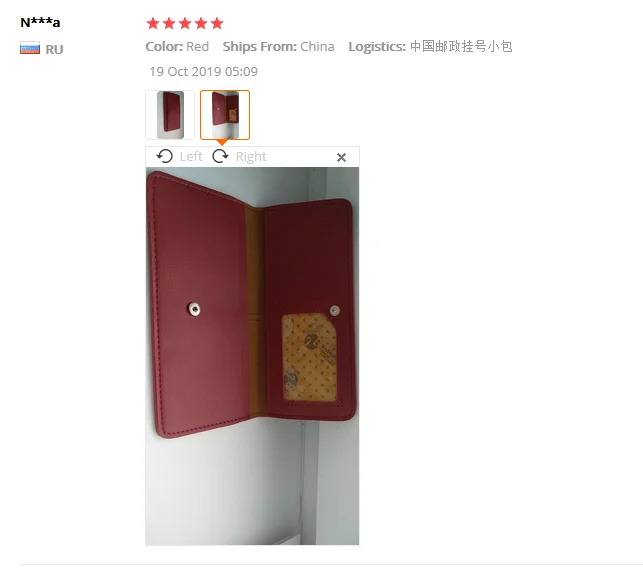This screenshot has width=643, height=576.
Task: Click the enlarged red wallet photo
Action: (x=252, y=356)
